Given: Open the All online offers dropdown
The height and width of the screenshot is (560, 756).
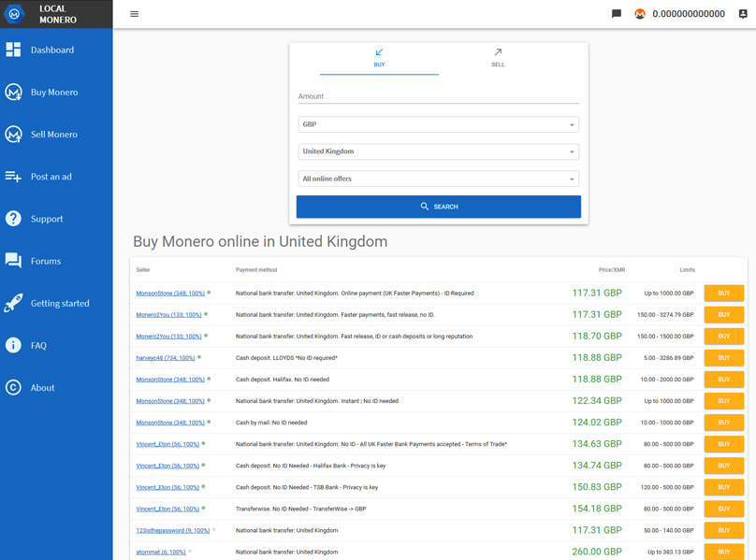Looking at the screenshot, I should 438,179.
